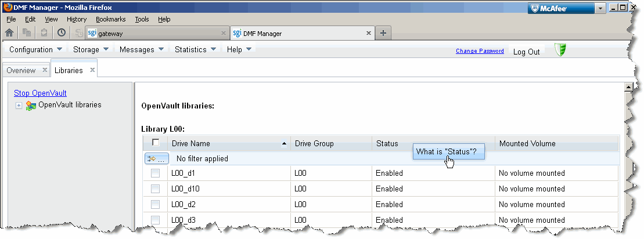Click the OpenVault libraries tree icon
644x239 pixels.
(31, 106)
